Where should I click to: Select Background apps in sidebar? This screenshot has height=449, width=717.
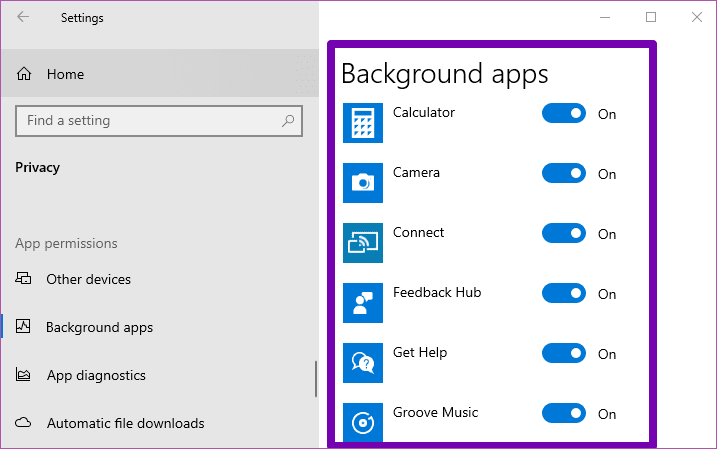[158, 327]
